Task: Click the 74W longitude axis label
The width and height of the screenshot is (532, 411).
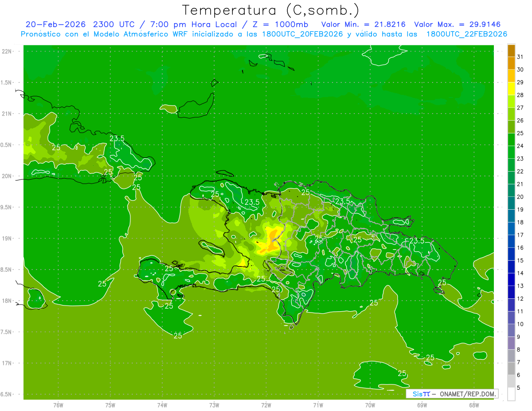Action: tap(162, 405)
